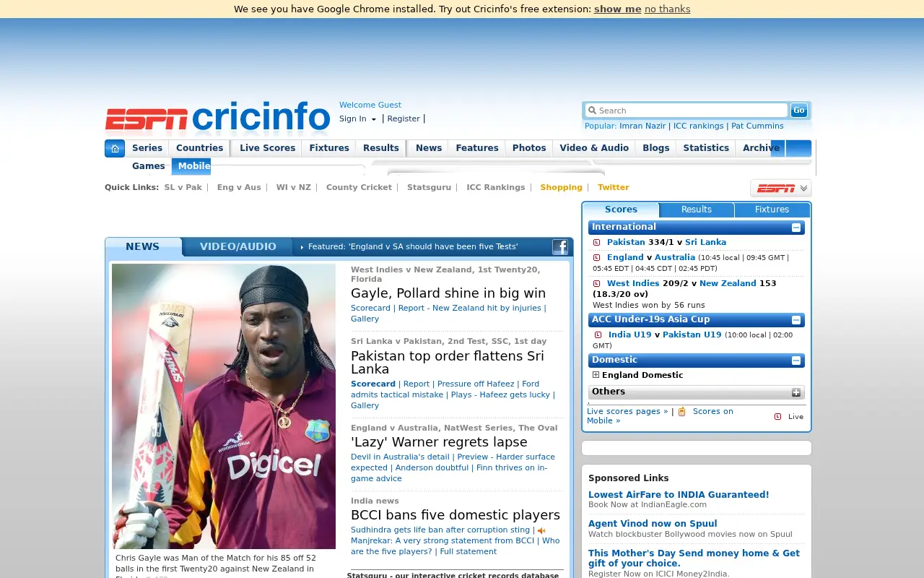Open headline 'BCCI bans five domestic players'
This screenshot has height=578, width=924.
(456, 515)
